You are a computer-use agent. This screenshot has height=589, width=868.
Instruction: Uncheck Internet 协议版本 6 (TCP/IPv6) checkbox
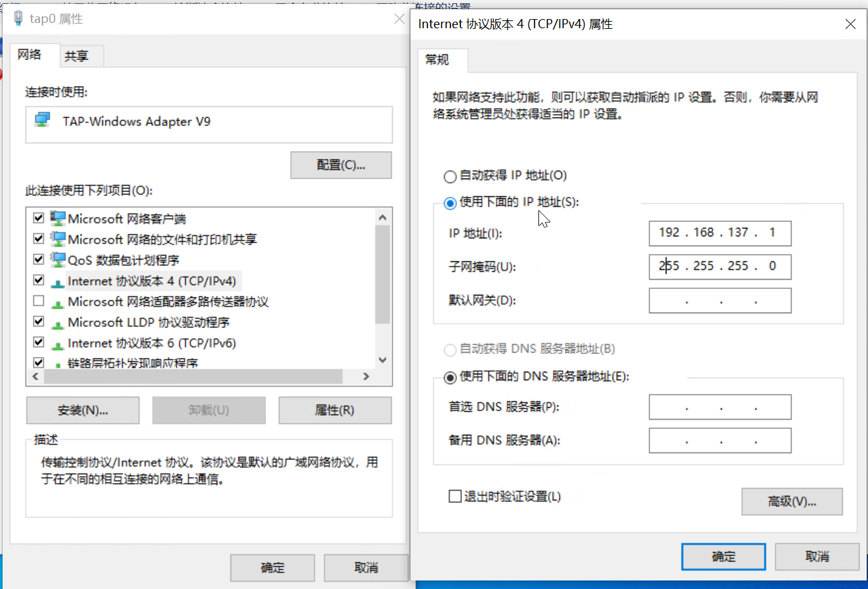tap(39, 342)
